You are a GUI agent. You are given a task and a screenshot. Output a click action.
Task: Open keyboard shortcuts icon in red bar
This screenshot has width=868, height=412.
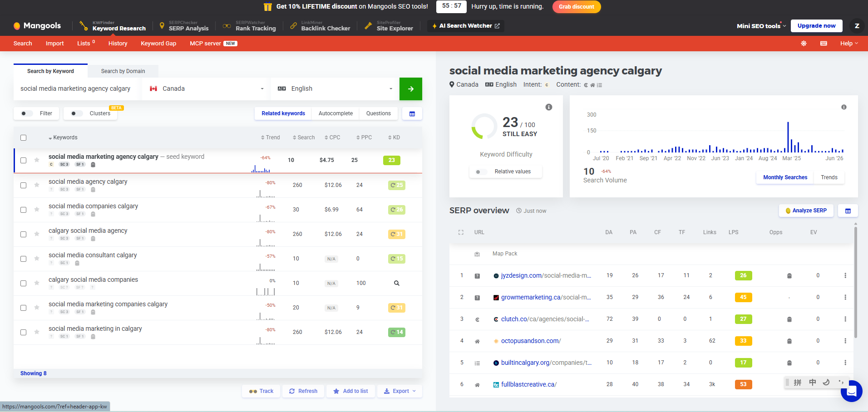click(x=824, y=44)
